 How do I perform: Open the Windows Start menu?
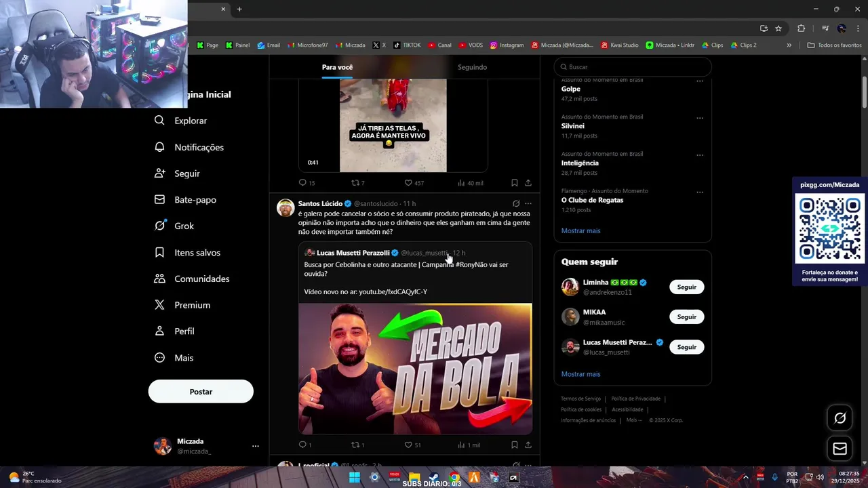tap(354, 477)
